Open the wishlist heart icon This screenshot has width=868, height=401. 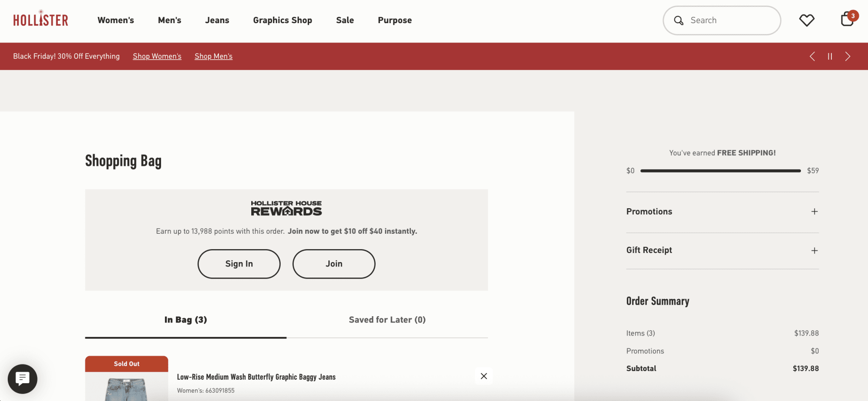tap(806, 20)
